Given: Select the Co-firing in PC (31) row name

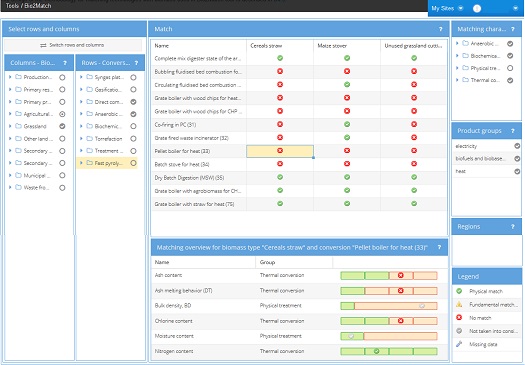Looking at the screenshot, I should click(175, 125).
